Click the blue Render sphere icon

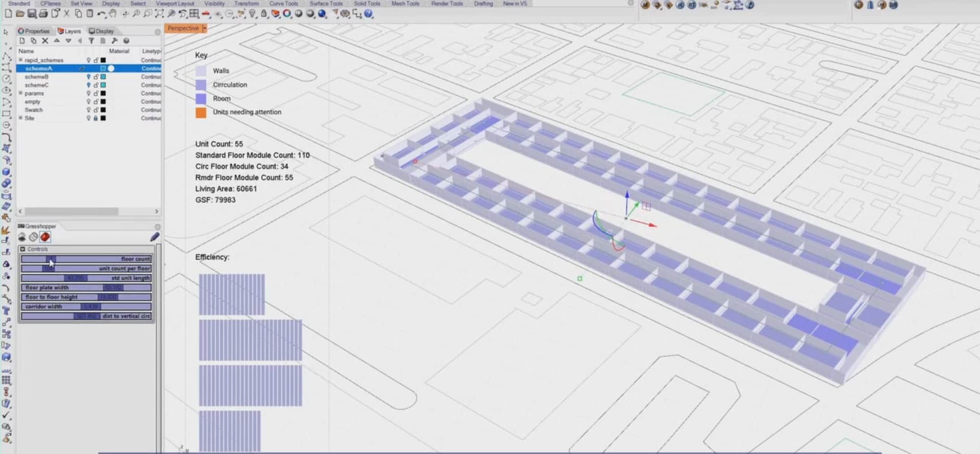pos(322,14)
